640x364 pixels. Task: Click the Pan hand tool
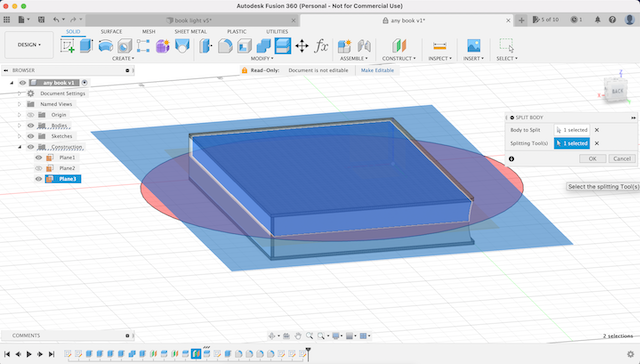click(298, 336)
